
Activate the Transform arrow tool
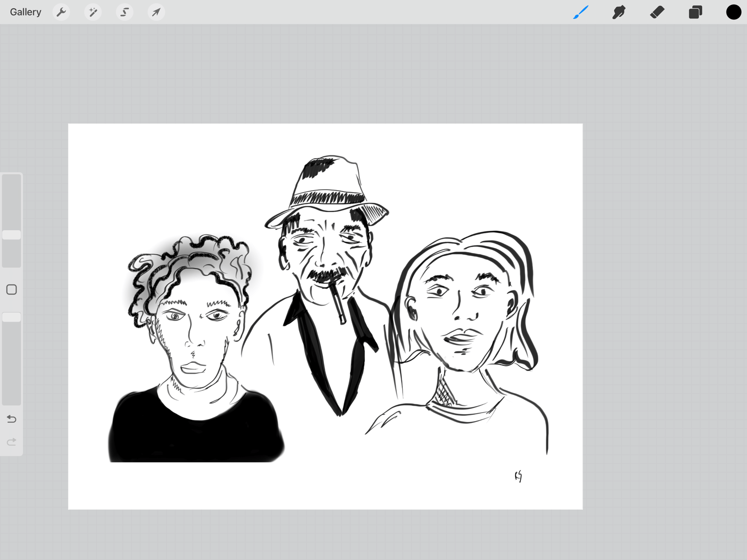(x=156, y=12)
